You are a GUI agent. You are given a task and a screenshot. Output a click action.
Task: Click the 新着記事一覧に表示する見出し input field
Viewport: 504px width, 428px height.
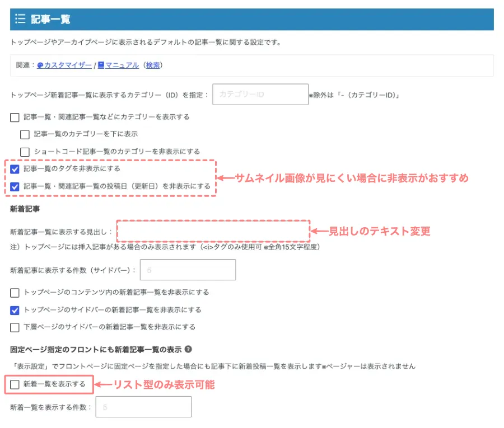213,231
